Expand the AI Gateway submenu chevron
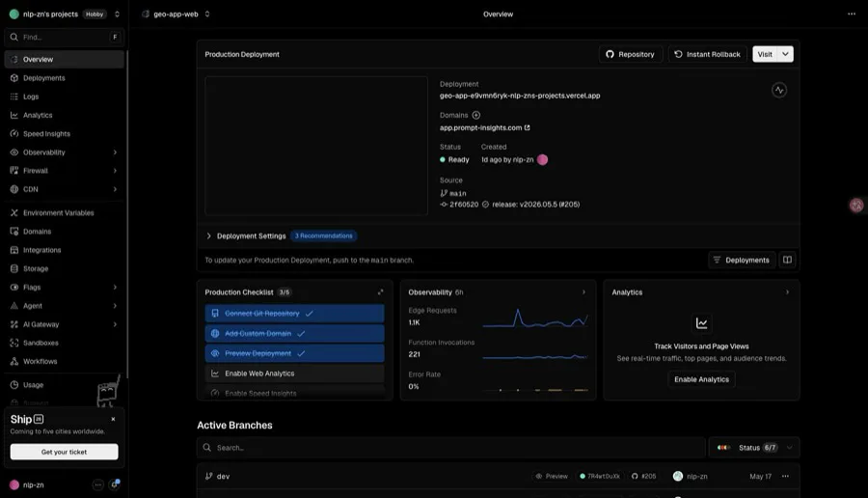 pyautogui.click(x=115, y=324)
